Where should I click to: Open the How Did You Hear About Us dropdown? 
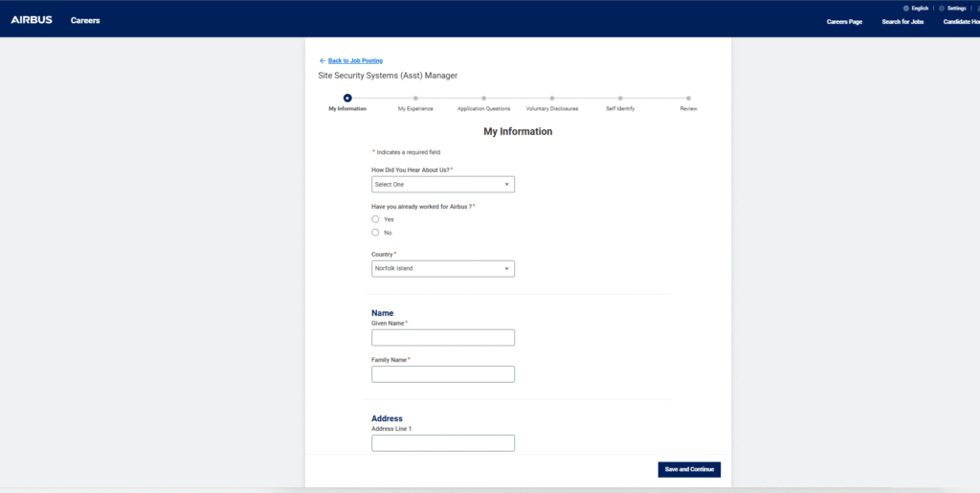click(x=443, y=185)
